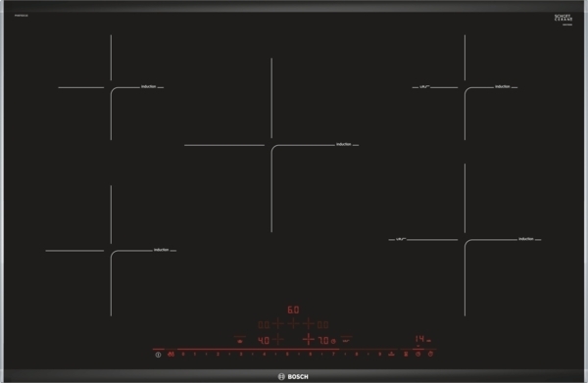This screenshot has height=383, width=588.
Task: Select the center zone cross below 6.0
Action: 293,323
